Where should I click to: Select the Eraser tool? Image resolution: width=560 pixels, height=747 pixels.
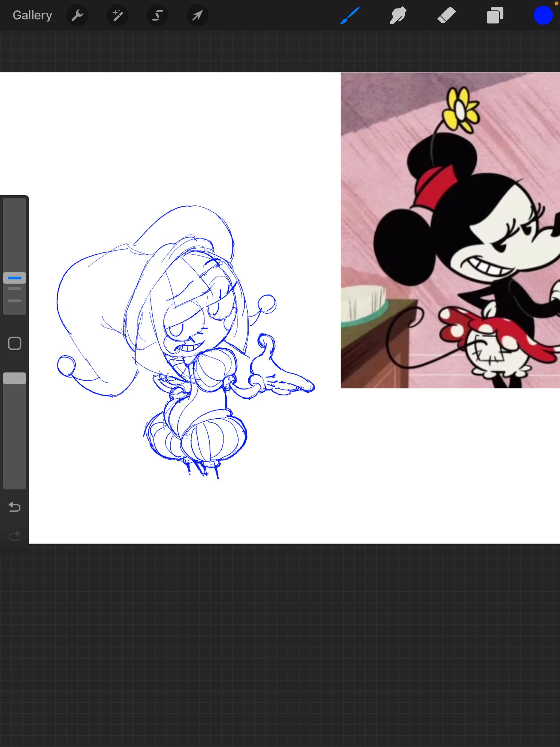[x=446, y=16]
